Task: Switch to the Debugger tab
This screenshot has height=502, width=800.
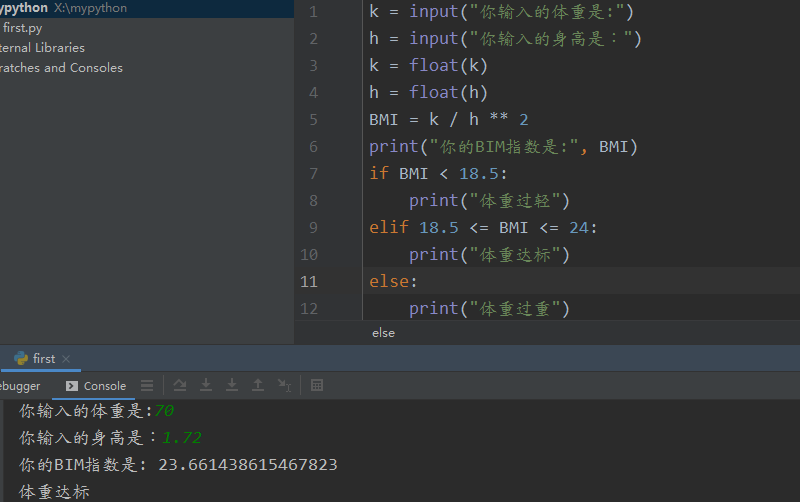Action: [x=20, y=386]
